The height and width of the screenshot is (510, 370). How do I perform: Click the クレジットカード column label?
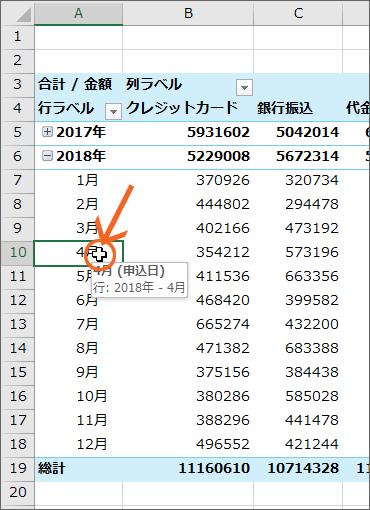click(182, 108)
